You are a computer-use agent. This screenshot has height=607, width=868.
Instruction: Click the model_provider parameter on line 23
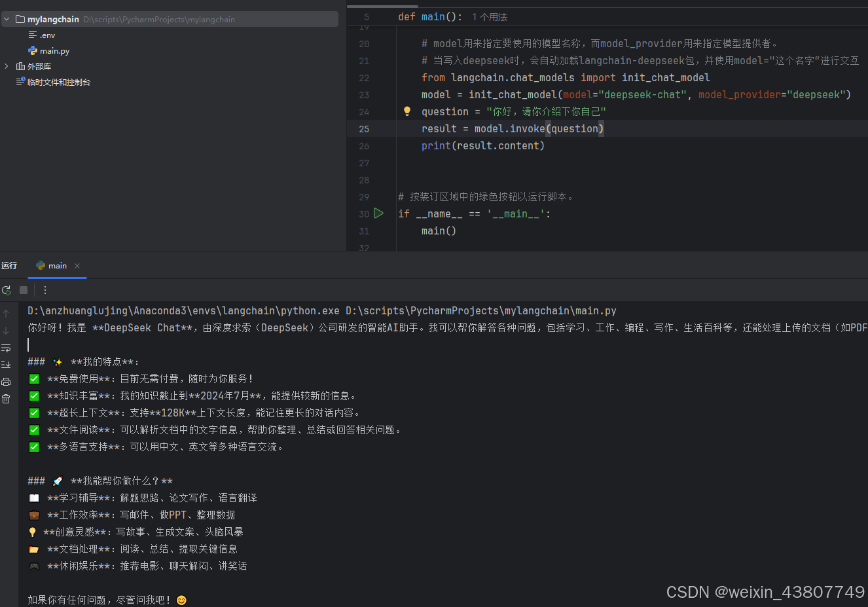[x=740, y=95]
